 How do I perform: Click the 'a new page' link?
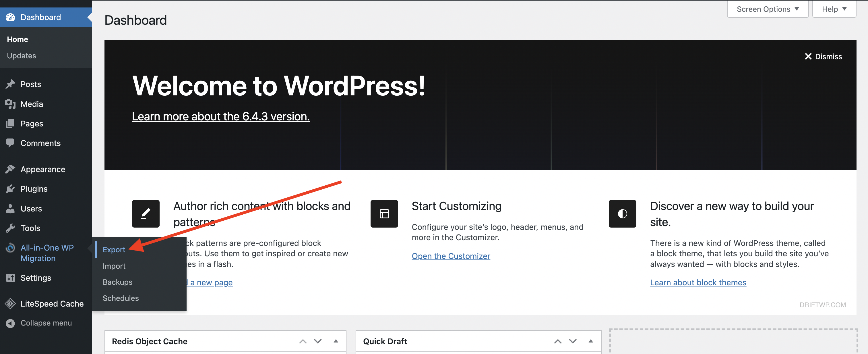[210, 282]
